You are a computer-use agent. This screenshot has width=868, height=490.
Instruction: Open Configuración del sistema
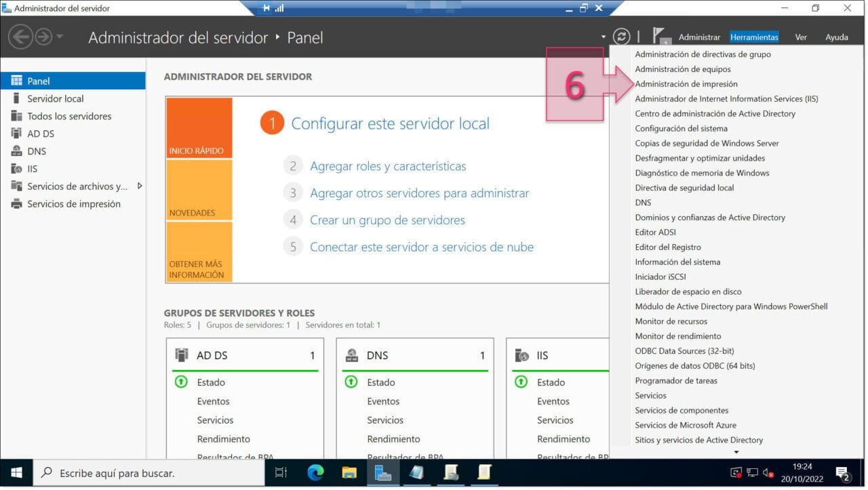(x=681, y=129)
